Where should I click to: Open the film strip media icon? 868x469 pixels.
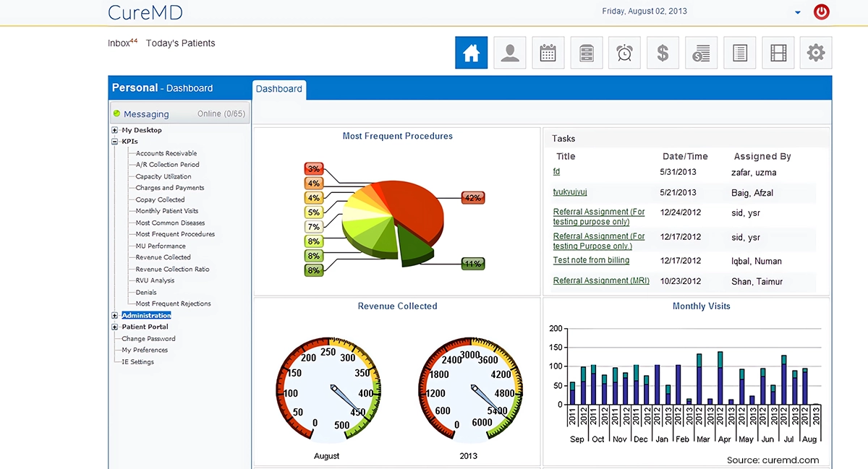click(778, 53)
